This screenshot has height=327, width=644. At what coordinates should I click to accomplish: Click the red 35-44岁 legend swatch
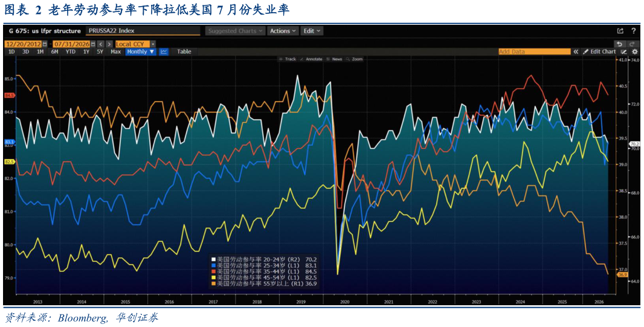coord(213,271)
